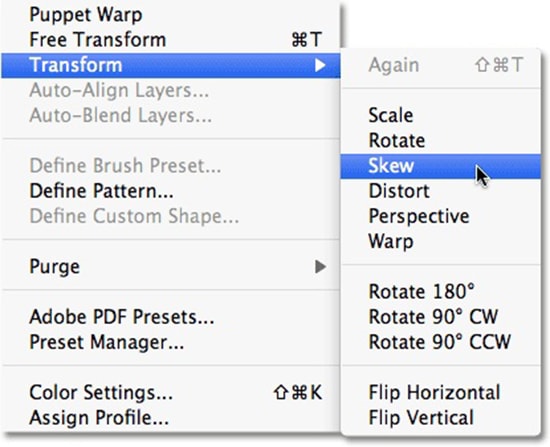The width and height of the screenshot is (550, 447).
Task: Open Define Pattern dialog
Action: click(171, 191)
